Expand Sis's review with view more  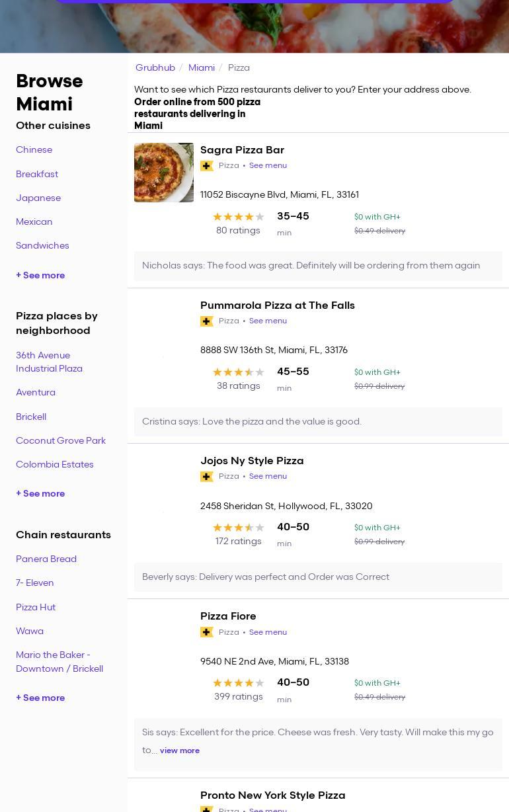coord(180,751)
